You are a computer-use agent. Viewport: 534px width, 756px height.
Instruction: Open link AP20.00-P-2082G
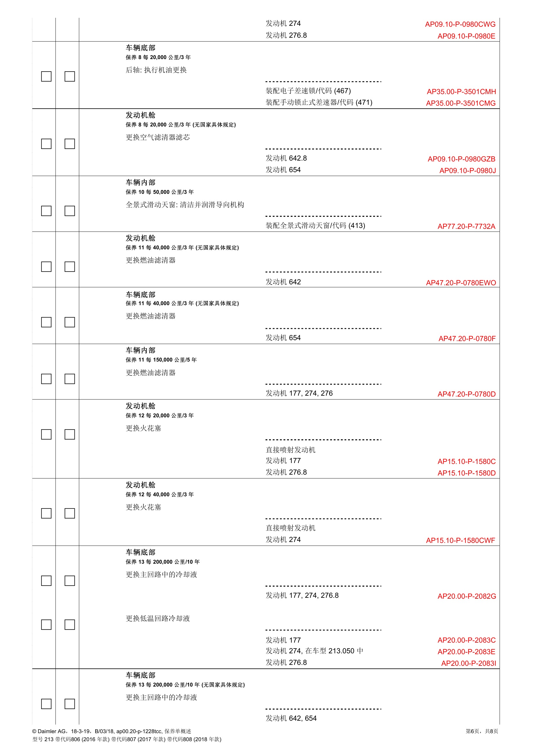(466, 596)
